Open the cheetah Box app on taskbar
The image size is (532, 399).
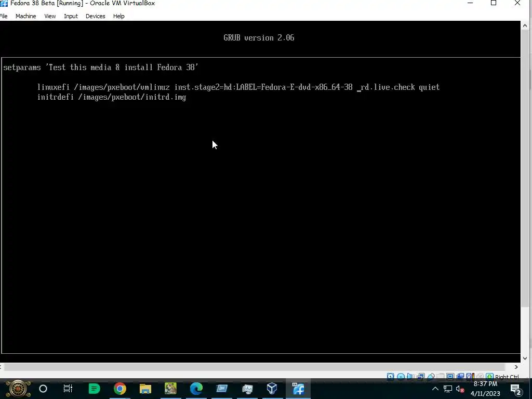tap(170, 389)
